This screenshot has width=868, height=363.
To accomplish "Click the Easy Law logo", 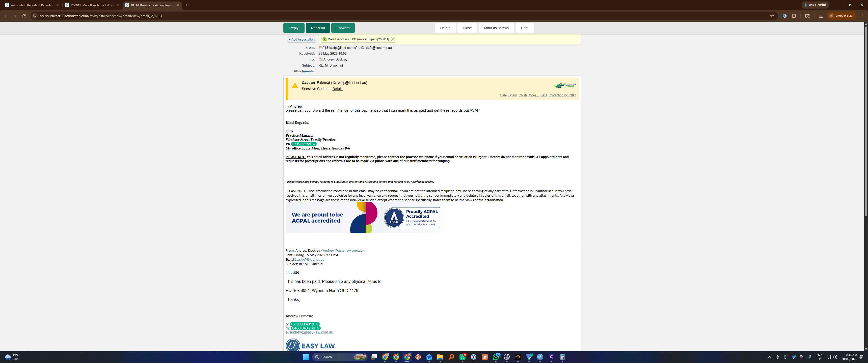I will click(311, 345).
